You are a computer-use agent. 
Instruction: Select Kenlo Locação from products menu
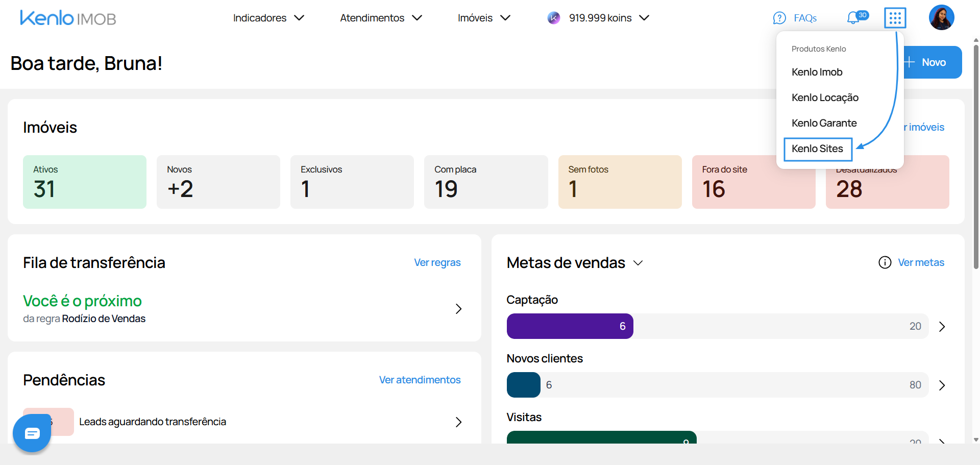point(825,97)
